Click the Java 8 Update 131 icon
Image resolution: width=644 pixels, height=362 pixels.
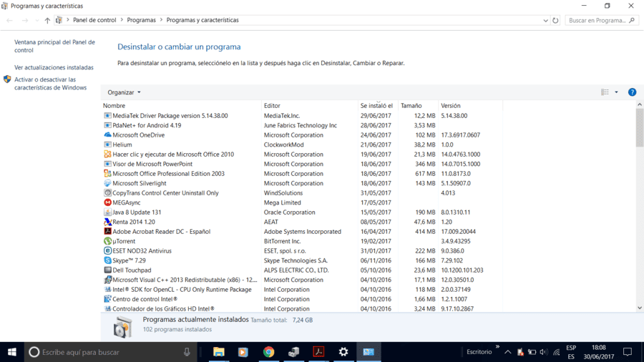(107, 212)
